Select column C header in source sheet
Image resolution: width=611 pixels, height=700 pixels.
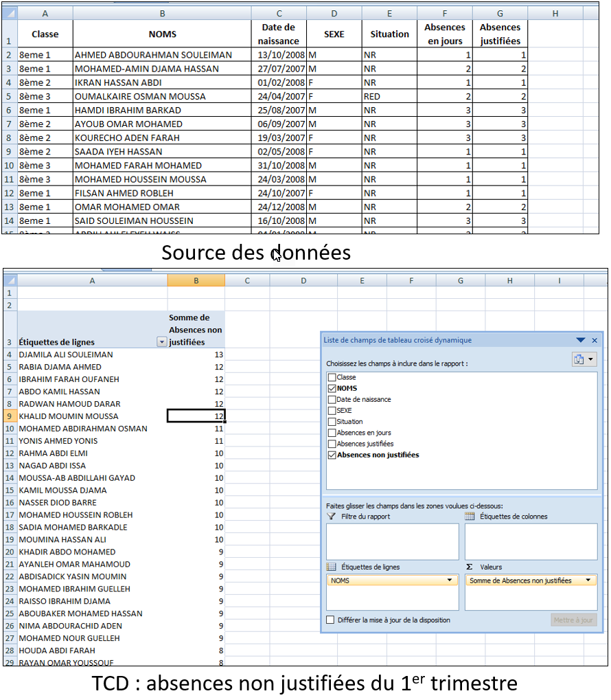click(279, 13)
